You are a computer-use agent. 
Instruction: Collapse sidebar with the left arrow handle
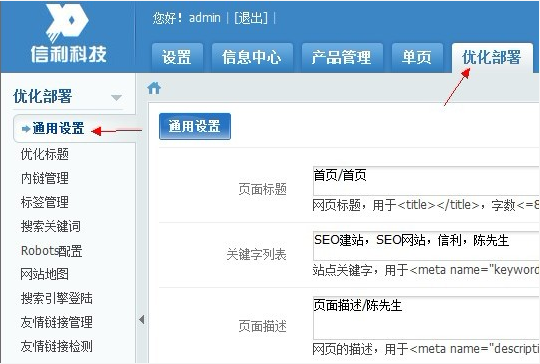142,320
